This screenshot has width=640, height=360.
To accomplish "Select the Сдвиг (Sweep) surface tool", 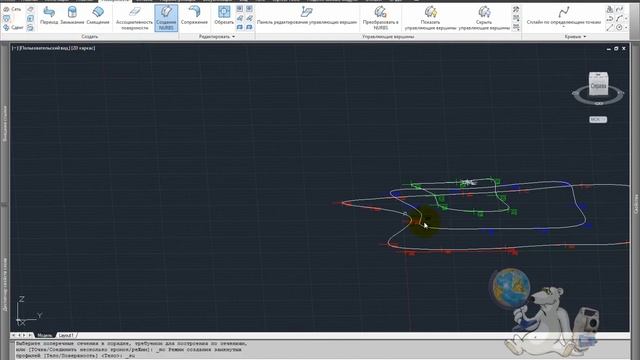I will pos(13,27).
